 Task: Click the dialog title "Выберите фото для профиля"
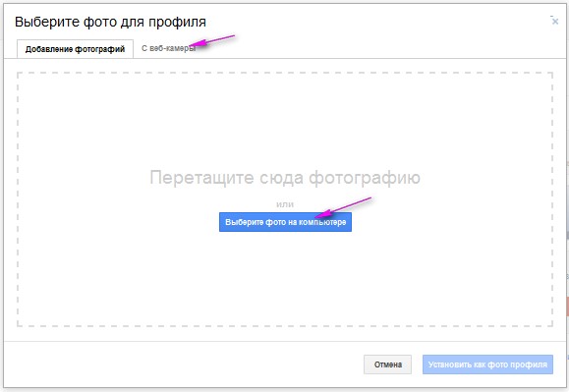(x=110, y=22)
